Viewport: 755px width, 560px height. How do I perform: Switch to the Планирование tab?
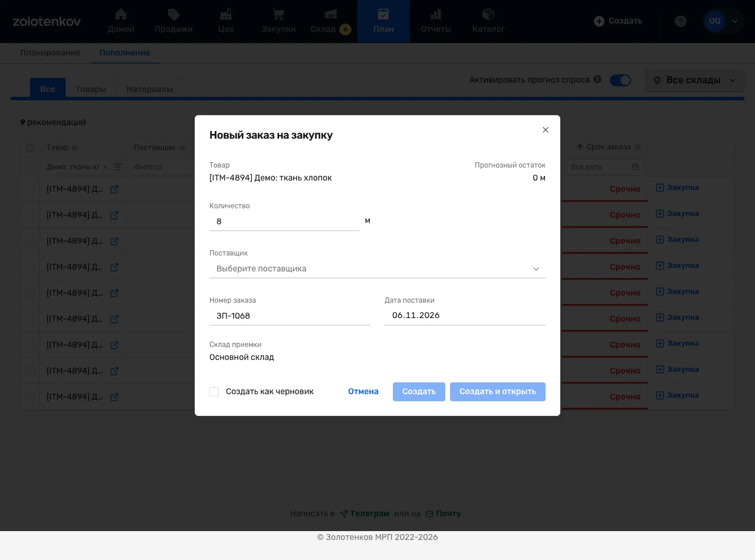(50, 53)
